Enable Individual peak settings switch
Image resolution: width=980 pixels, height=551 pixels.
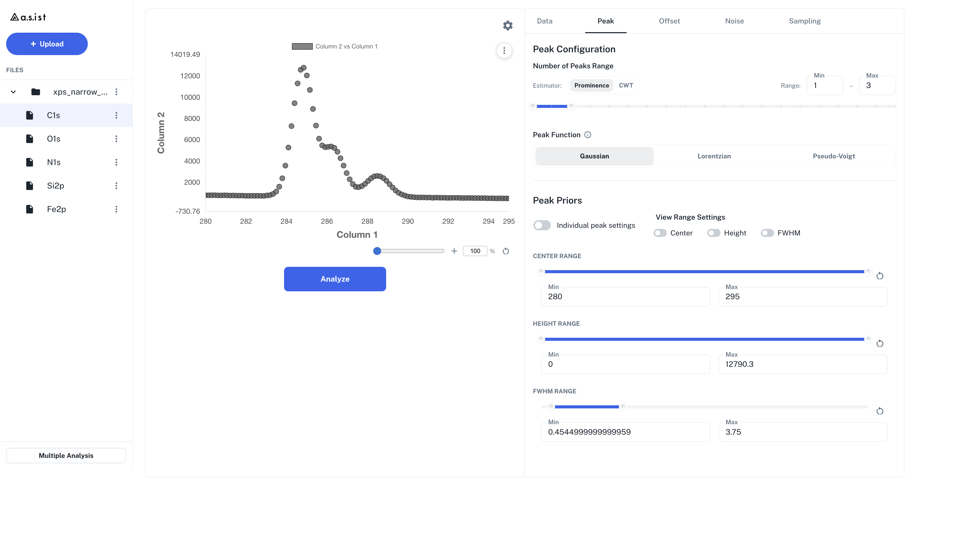coord(542,225)
